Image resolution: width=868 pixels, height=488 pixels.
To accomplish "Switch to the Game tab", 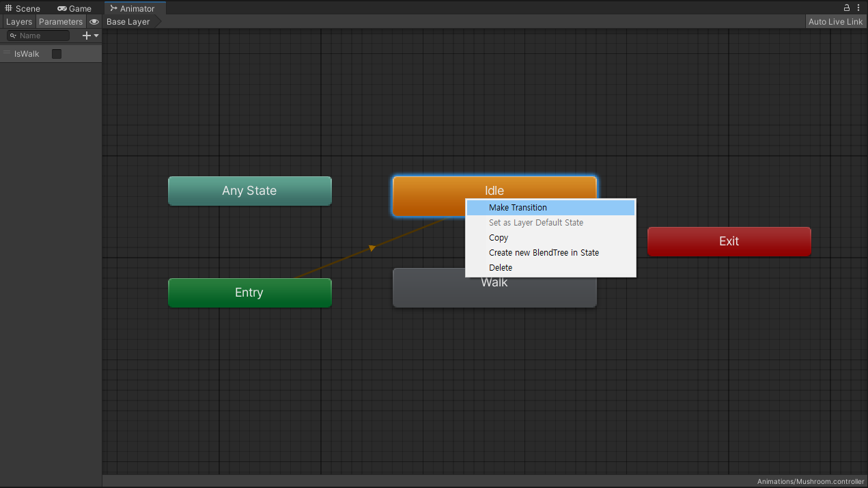I will pyautogui.click(x=74, y=8).
